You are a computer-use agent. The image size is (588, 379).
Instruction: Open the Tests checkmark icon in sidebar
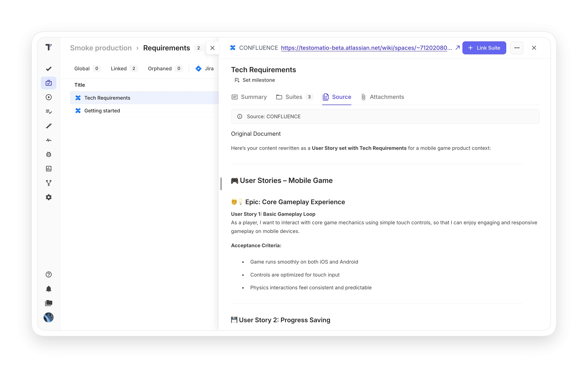(49, 69)
